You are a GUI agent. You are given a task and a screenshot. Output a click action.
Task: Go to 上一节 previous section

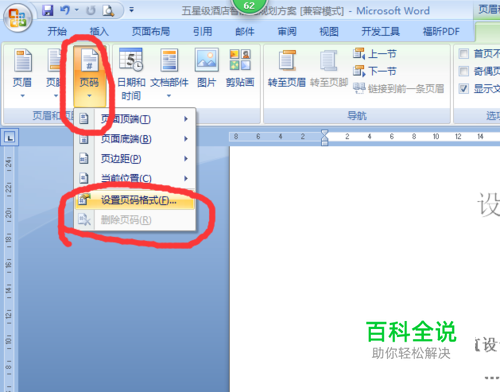coord(375,54)
